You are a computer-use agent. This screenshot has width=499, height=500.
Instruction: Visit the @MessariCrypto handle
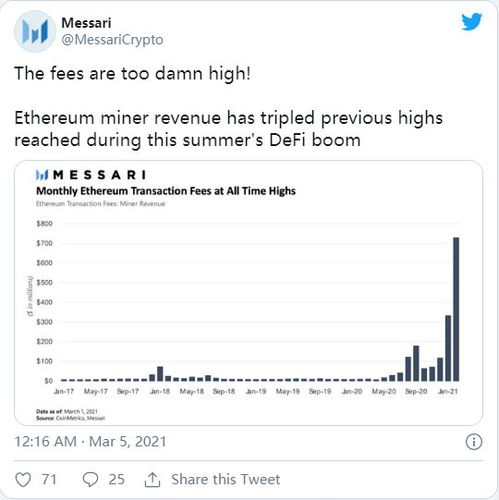click(x=112, y=40)
